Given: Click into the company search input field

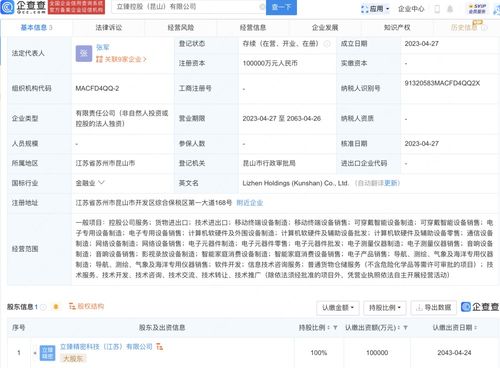Looking at the screenshot, I should click(187, 7).
